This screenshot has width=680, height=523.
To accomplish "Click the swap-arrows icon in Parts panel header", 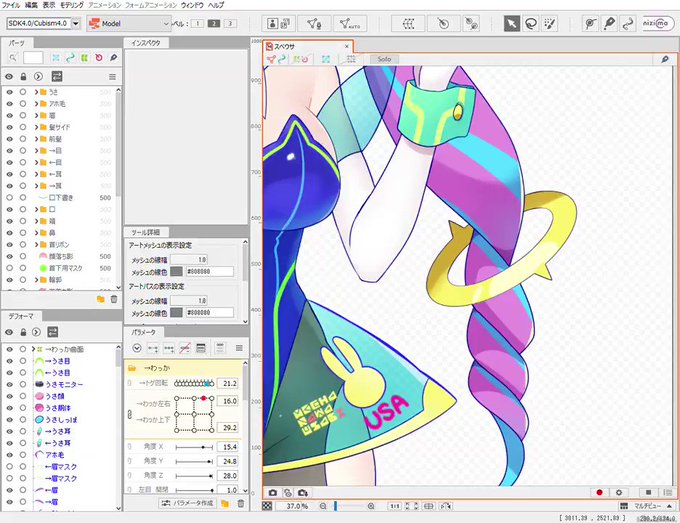I will 57,76.
